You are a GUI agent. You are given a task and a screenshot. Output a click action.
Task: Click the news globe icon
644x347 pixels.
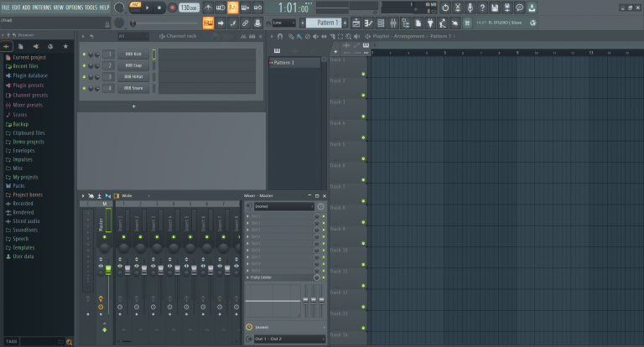click(532, 23)
